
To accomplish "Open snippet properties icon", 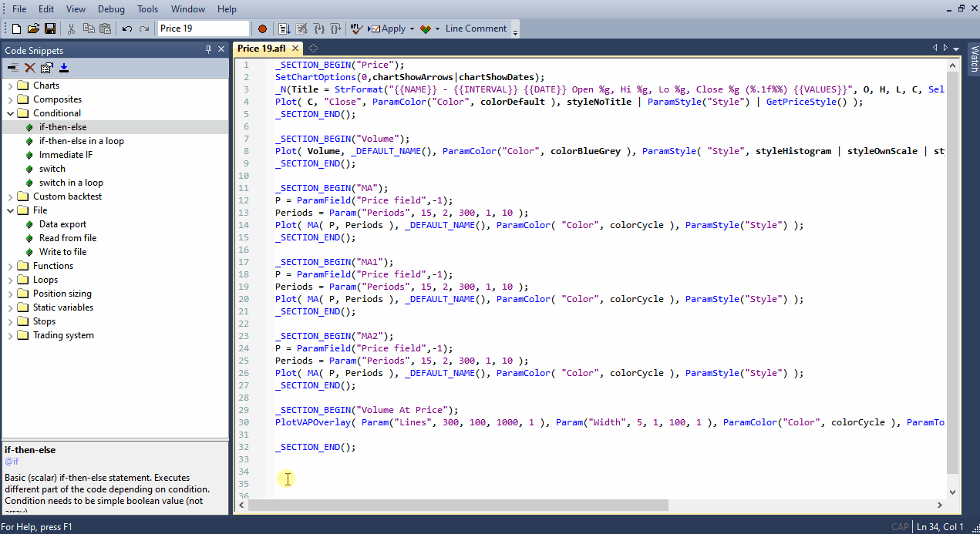I will (x=47, y=68).
